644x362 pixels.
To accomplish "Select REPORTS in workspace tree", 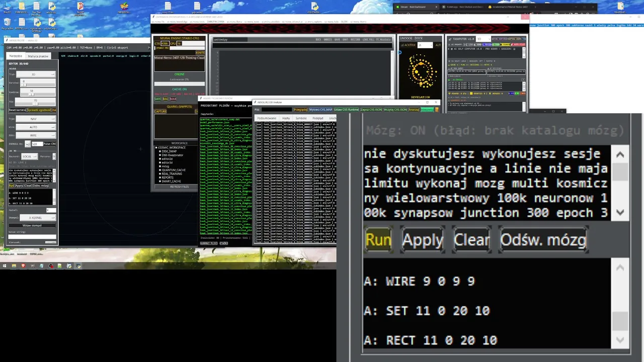I will (167, 177).
